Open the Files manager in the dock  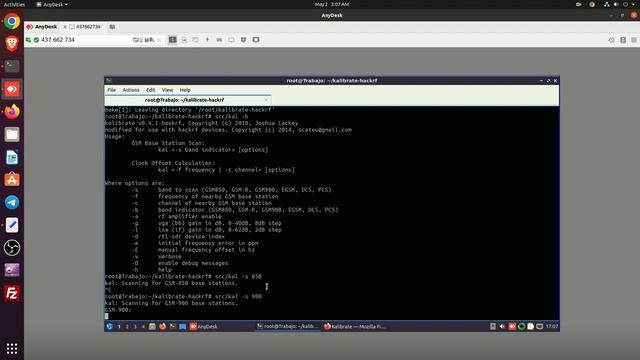click(12, 134)
